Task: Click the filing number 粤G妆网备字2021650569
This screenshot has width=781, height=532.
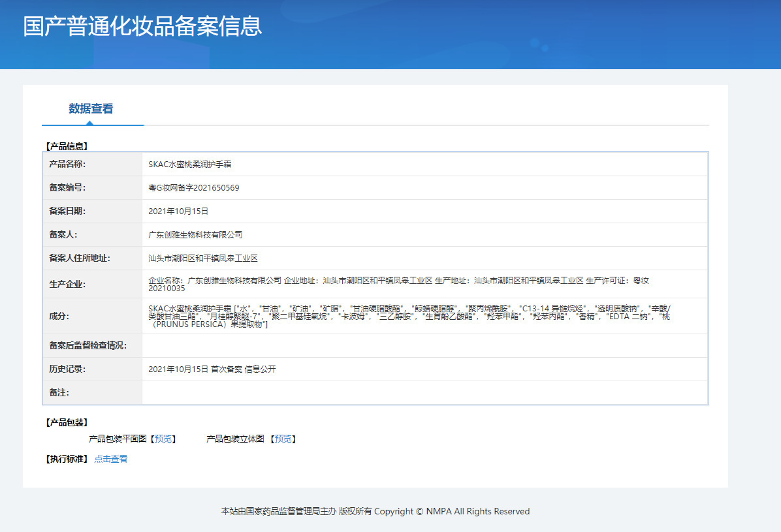Action: click(x=194, y=187)
